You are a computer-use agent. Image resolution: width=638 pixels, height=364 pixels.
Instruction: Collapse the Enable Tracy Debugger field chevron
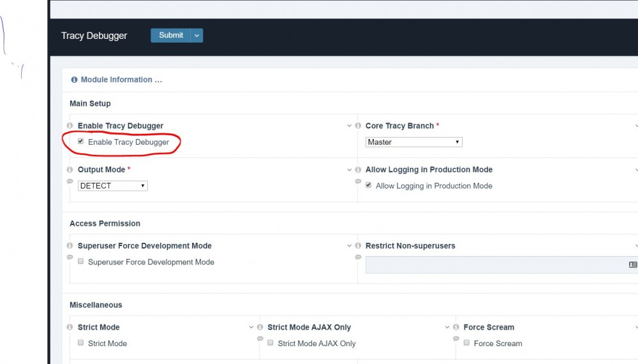(349, 126)
